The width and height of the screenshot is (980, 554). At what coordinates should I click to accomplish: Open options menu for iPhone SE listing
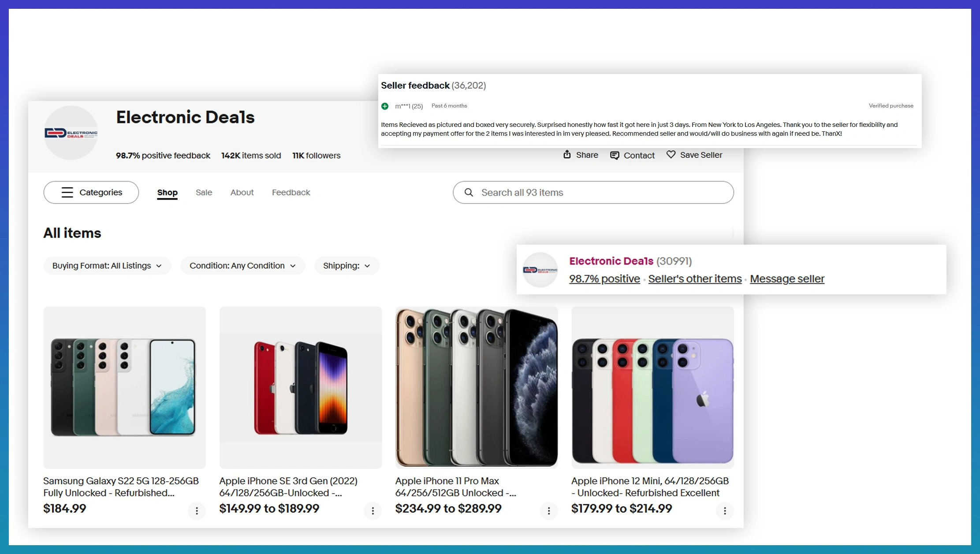(373, 511)
